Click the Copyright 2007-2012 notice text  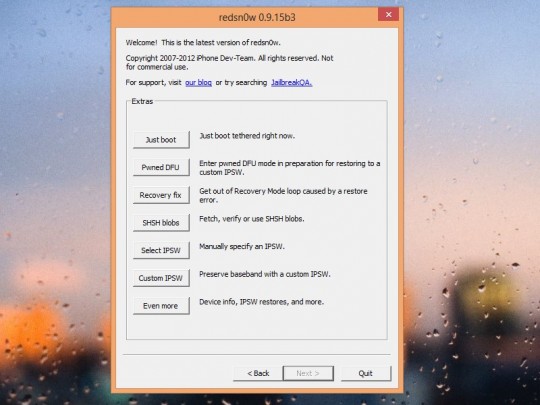229,63
